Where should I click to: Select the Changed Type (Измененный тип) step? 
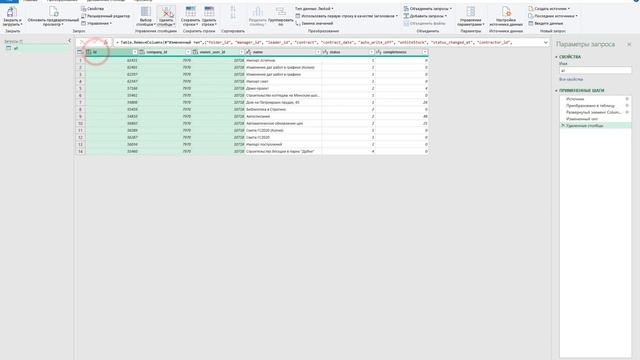(x=582, y=119)
